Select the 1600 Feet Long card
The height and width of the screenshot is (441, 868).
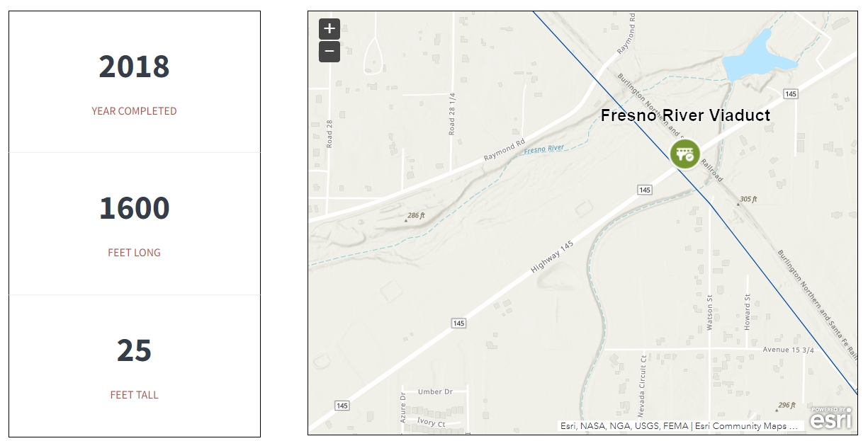pos(135,224)
